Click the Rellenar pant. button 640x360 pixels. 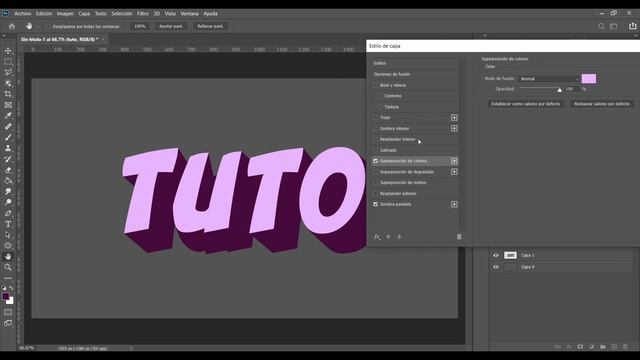coord(210,26)
